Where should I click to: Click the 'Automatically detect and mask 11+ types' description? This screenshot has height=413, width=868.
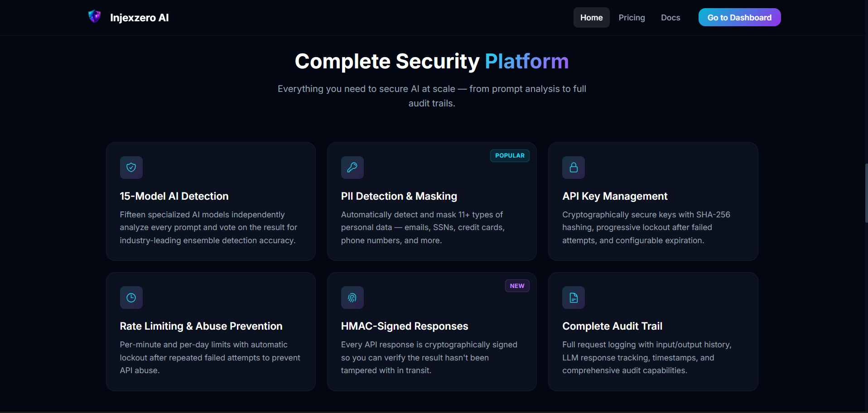click(x=423, y=227)
